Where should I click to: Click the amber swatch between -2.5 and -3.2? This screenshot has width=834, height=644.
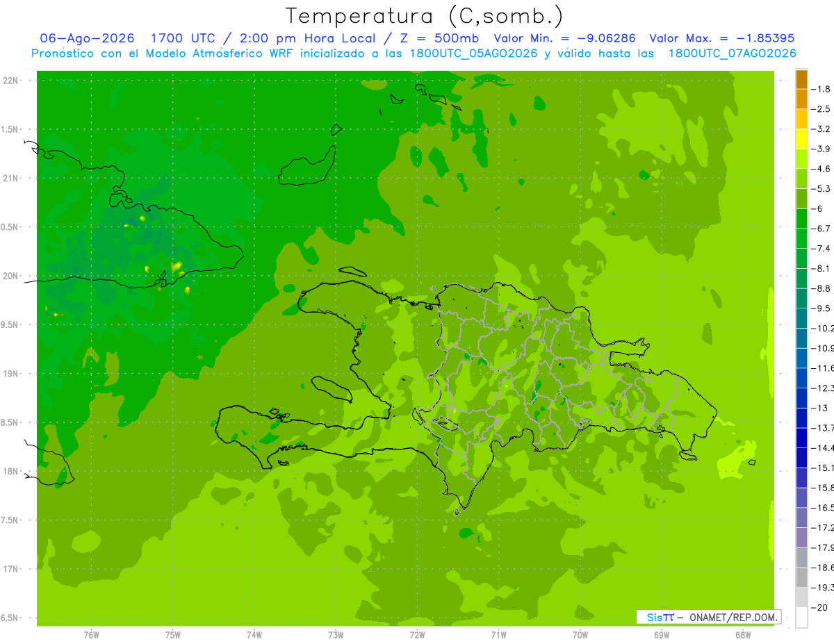(x=801, y=119)
